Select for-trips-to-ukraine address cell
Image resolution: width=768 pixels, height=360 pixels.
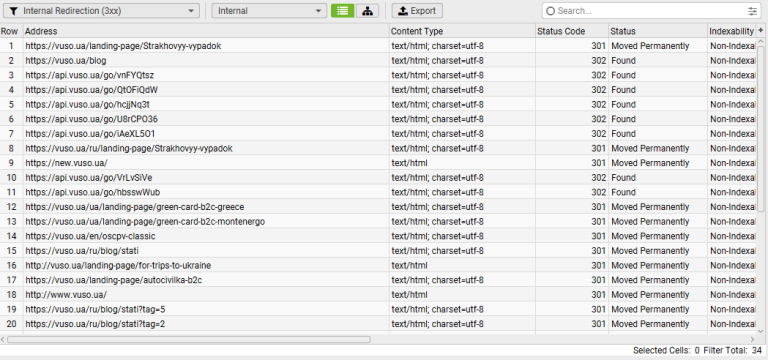[206, 265]
